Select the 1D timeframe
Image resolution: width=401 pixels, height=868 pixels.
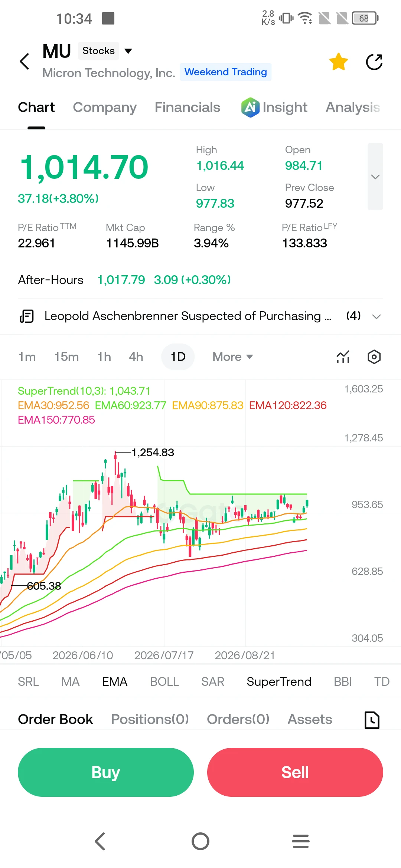coord(178,357)
